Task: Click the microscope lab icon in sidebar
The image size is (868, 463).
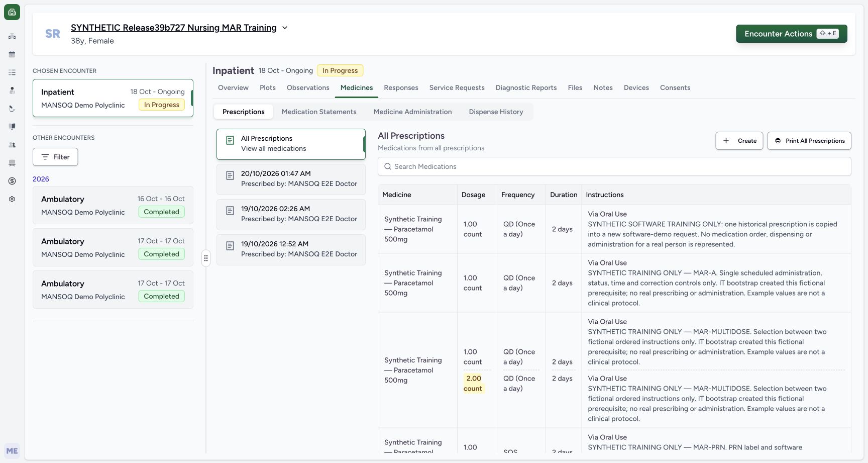Action: pyautogui.click(x=12, y=109)
